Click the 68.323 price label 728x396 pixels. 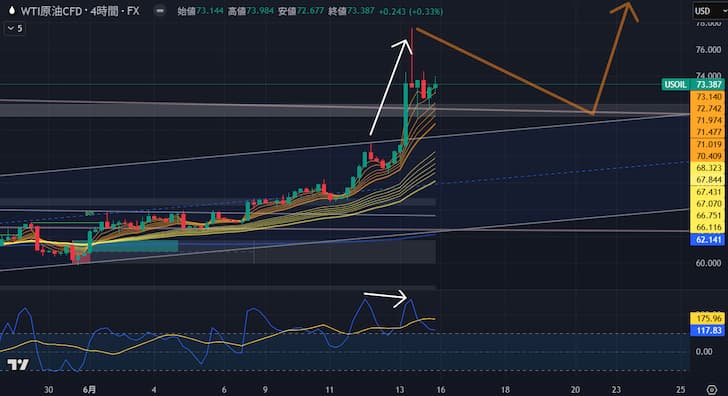click(x=708, y=168)
